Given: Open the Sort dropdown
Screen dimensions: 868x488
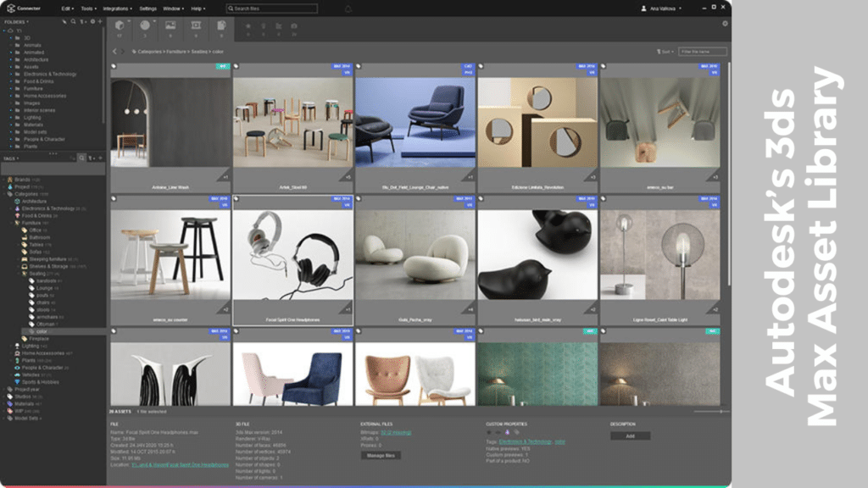Looking at the screenshot, I should coord(665,52).
